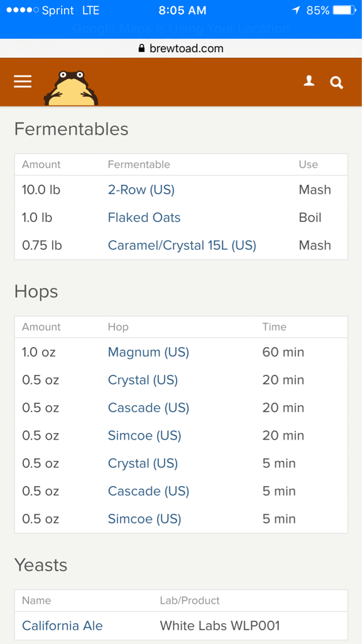Tap the brewtoad.com address bar
362x644 pixels.
pyautogui.click(x=181, y=48)
